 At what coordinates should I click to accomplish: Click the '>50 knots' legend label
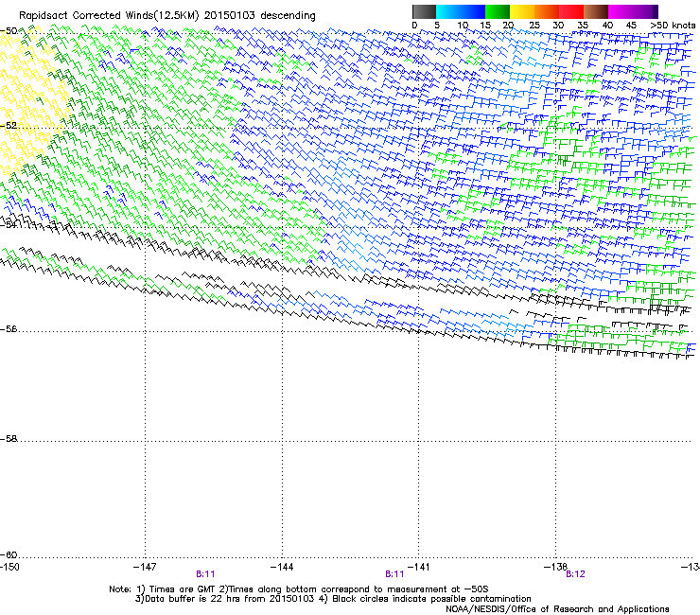click(673, 26)
